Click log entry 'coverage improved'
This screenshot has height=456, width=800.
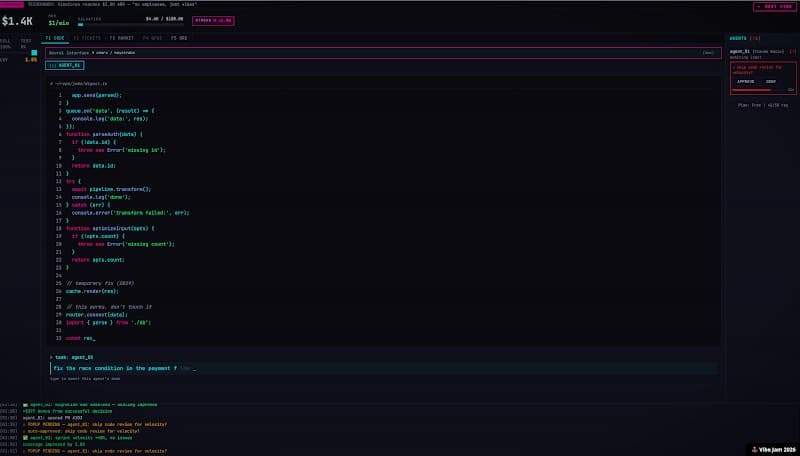(x=54, y=444)
